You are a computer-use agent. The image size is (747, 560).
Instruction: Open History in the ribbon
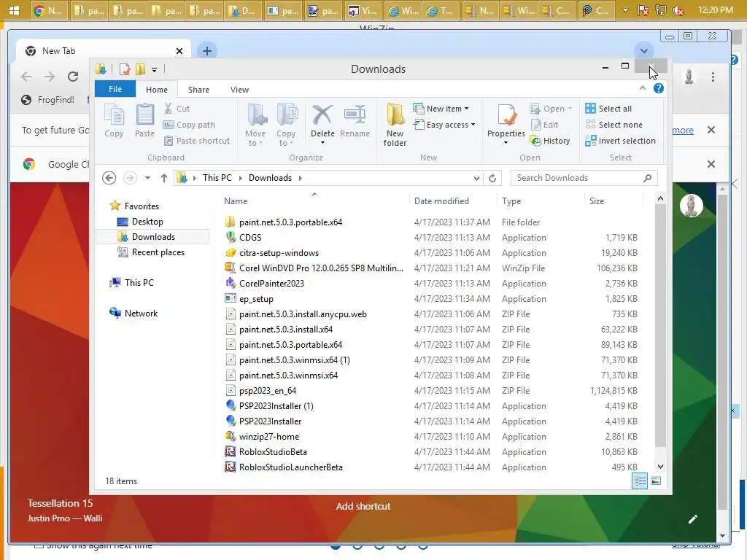[550, 141]
